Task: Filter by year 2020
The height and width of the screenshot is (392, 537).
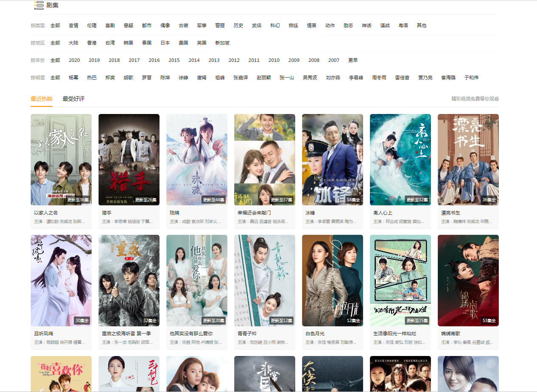Action: point(74,60)
